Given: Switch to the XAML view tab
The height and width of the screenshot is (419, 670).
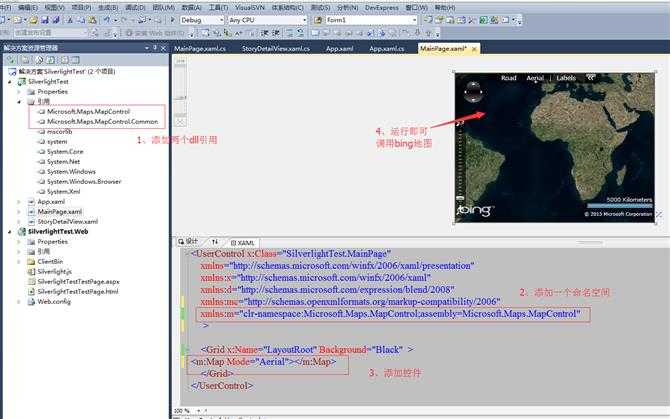Looking at the screenshot, I should coord(243,243).
